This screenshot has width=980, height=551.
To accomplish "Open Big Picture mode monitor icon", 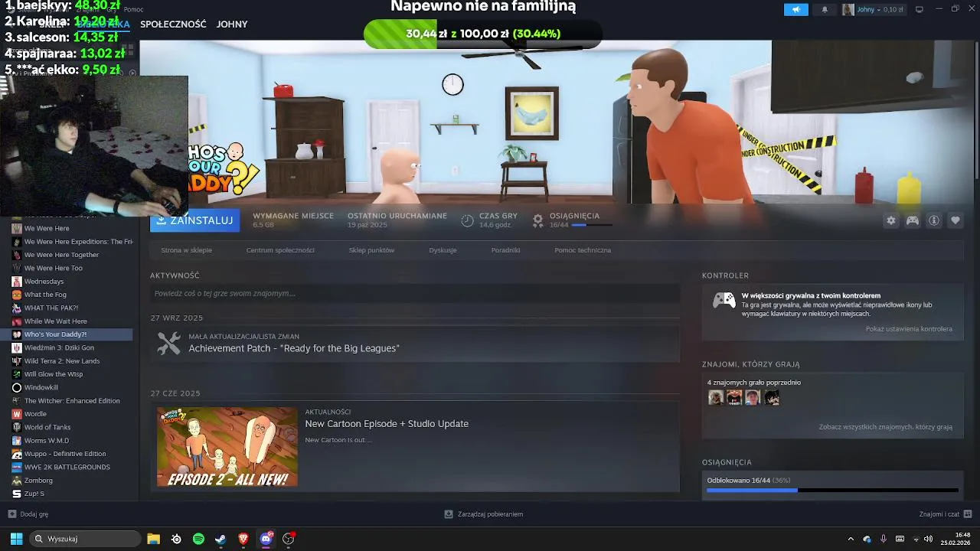I will tap(920, 9).
